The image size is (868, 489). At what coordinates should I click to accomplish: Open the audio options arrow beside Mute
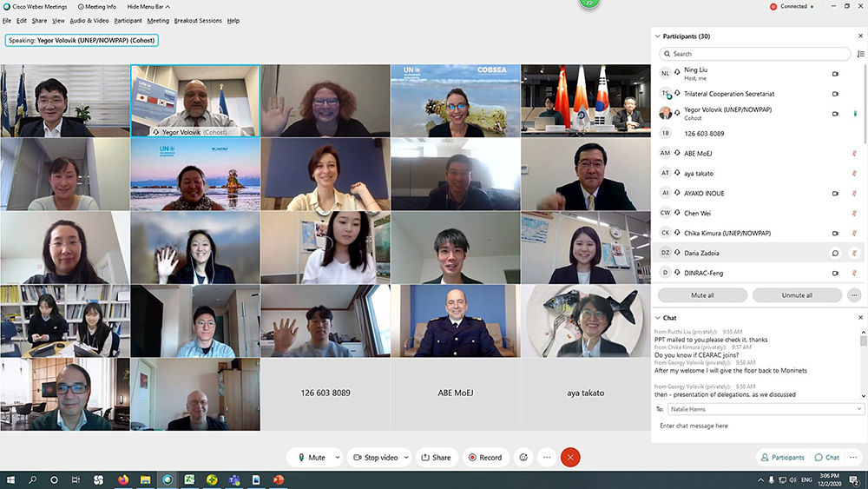[x=337, y=458]
